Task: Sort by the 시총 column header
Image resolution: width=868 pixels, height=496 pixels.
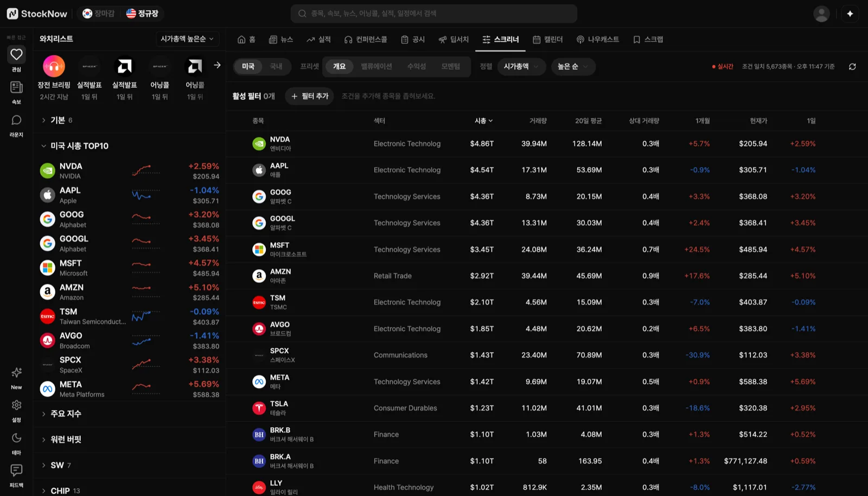Action: (484, 121)
